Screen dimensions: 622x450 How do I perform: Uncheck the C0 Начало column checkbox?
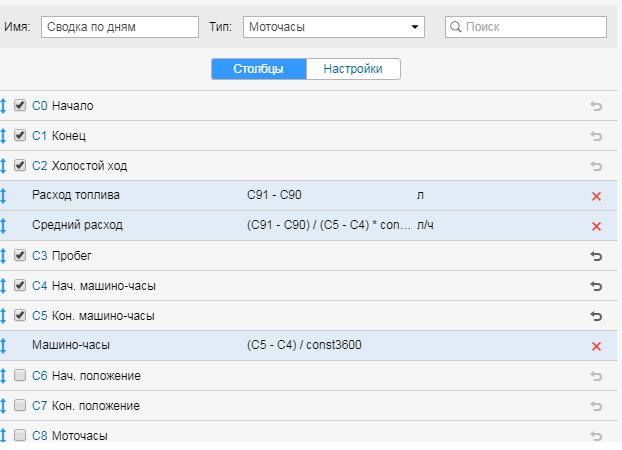point(20,105)
